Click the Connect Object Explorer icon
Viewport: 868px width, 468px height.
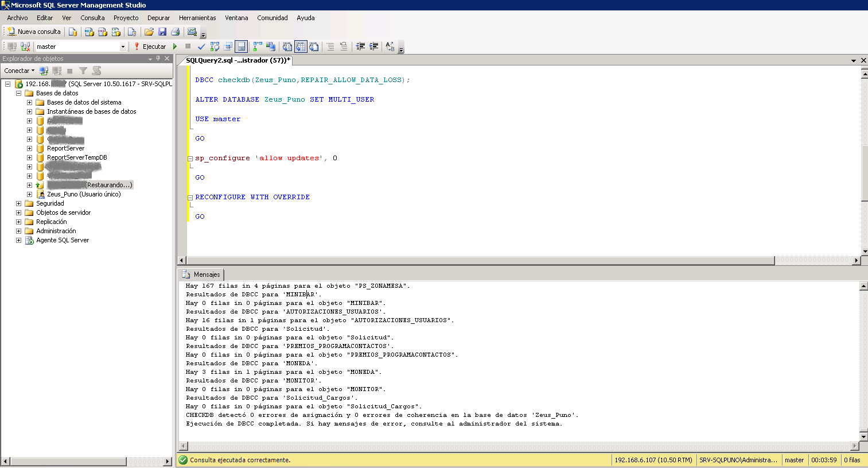click(x=44, y=71)
